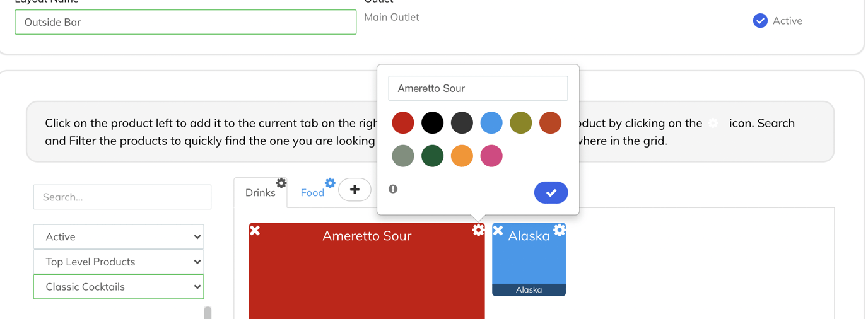868x319 pixels.
Task: Expand the Active status filter dropdown
Action: [119, 236]
